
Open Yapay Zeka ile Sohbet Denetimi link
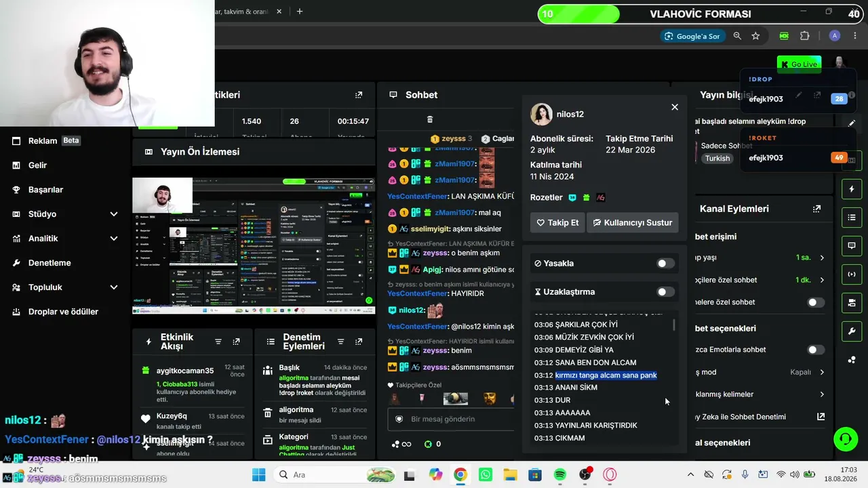(821, 417)
